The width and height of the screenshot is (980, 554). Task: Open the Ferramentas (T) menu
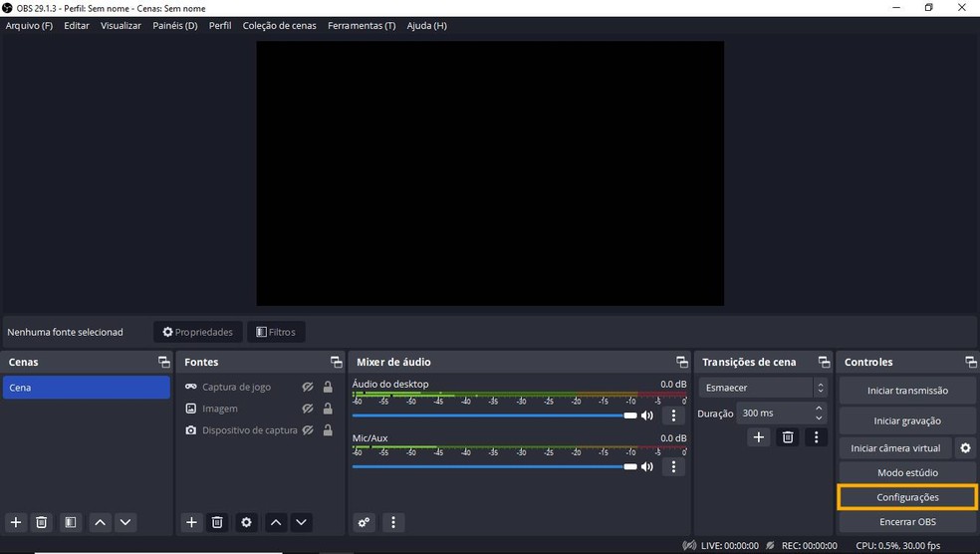click(x=362, y=26)
